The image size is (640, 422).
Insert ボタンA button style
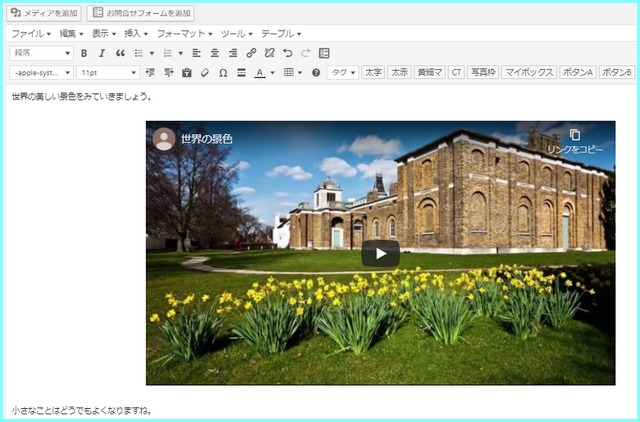tap(578, 73)
